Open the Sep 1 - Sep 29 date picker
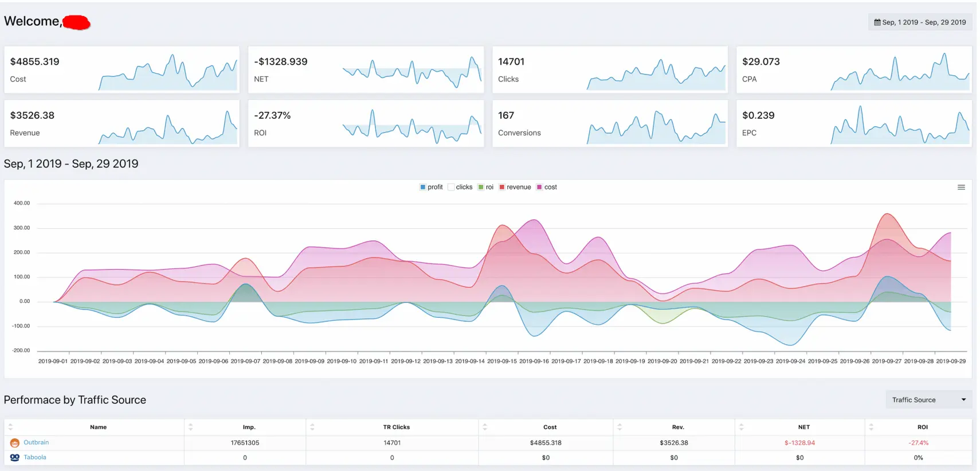The height and width of the screenshot is (471, 980). click(920, 22)
